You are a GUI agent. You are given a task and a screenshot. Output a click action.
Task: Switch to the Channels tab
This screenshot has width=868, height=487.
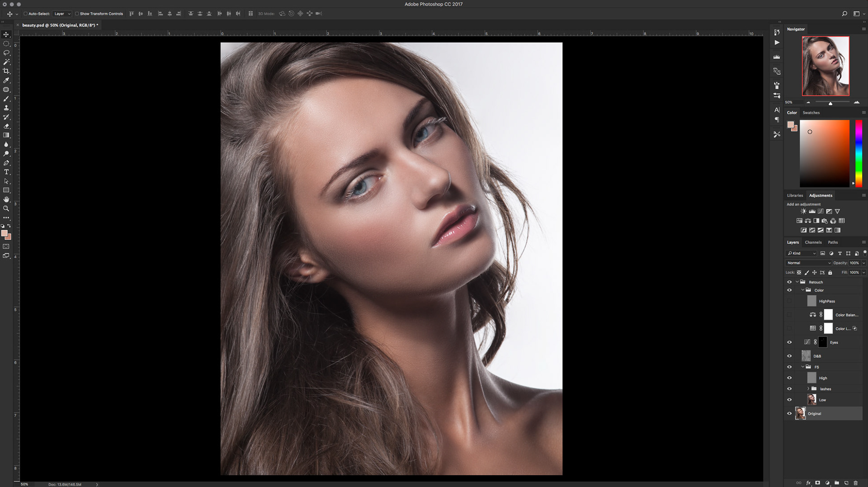[813, 242]
